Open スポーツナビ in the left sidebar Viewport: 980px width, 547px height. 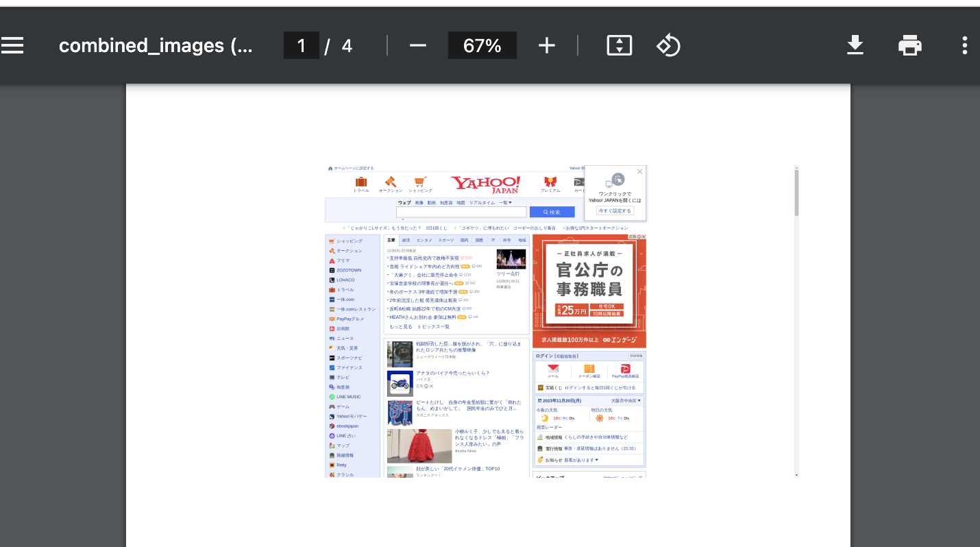[350, 358]
